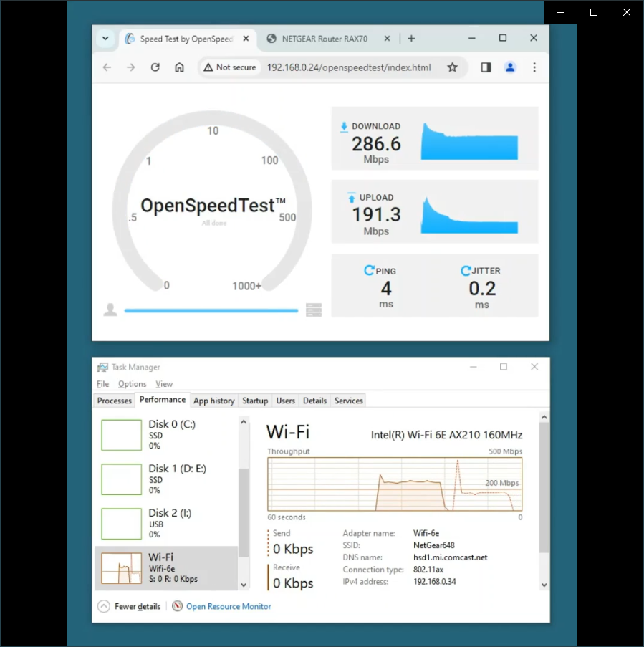This screenshot has width=644, height=647.
Task: Minimize the Task Manager window
Action: (474, 366)
